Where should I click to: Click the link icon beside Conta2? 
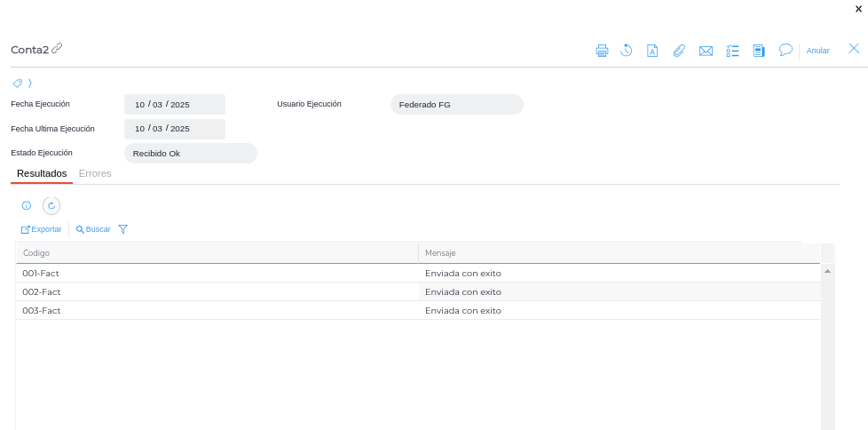57,49
